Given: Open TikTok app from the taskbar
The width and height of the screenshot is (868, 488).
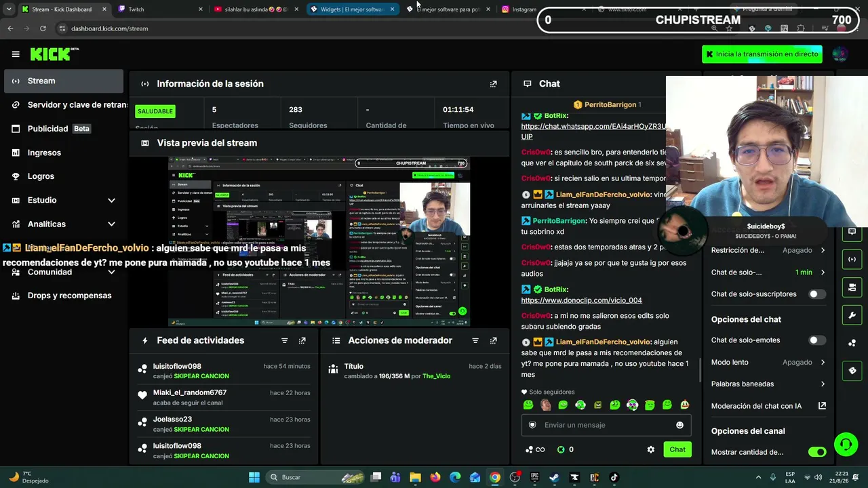Looking at the screenshot, I should click(614, 477).
